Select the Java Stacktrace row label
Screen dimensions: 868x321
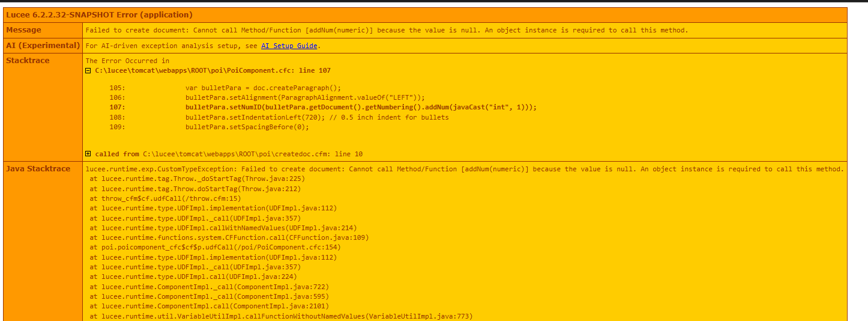click(x=38, y=169)
